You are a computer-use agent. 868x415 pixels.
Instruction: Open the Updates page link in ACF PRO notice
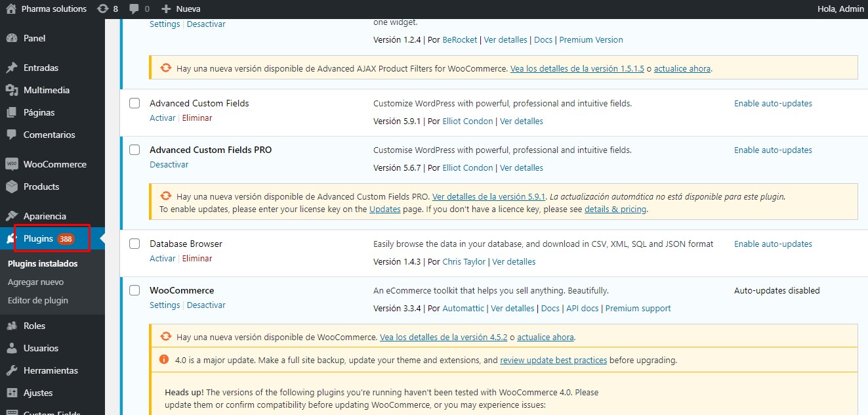pyautogui.click(x=384, y=209)
